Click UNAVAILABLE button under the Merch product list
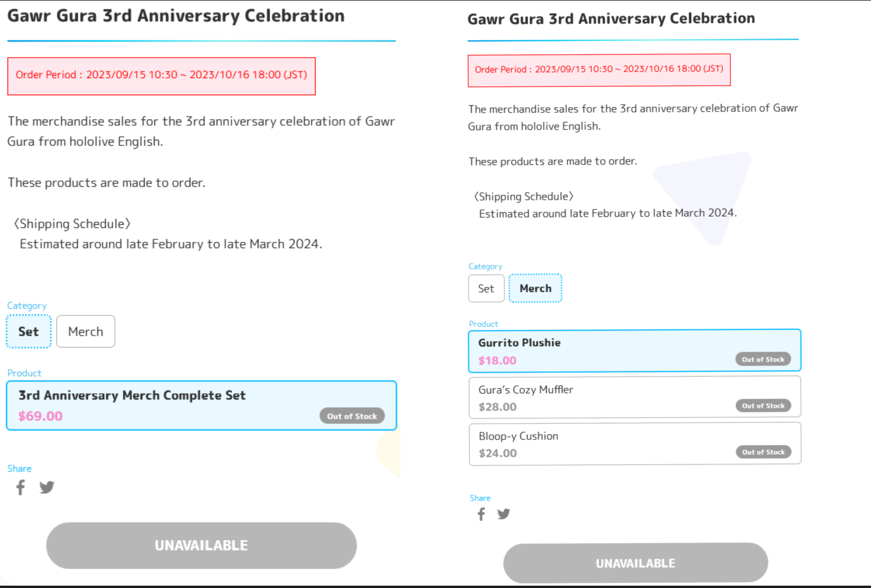Image resolution: width=871 pixels, height=588 pixels. 636,563
